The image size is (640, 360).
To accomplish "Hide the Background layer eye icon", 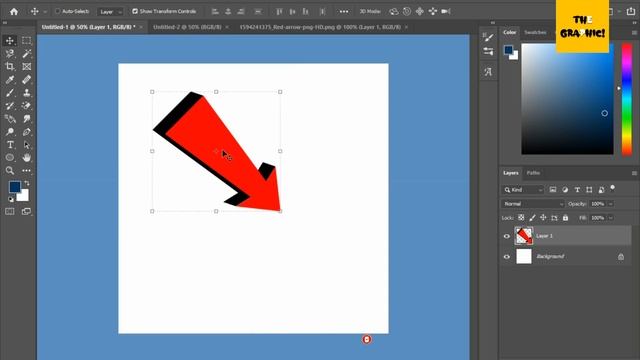I will click(x=507, y=257).
